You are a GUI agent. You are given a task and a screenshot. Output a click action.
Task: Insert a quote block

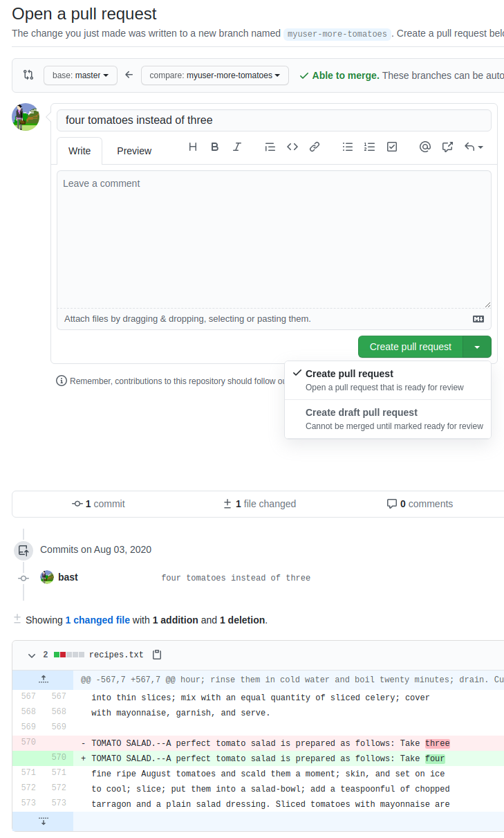coord(270,147)
